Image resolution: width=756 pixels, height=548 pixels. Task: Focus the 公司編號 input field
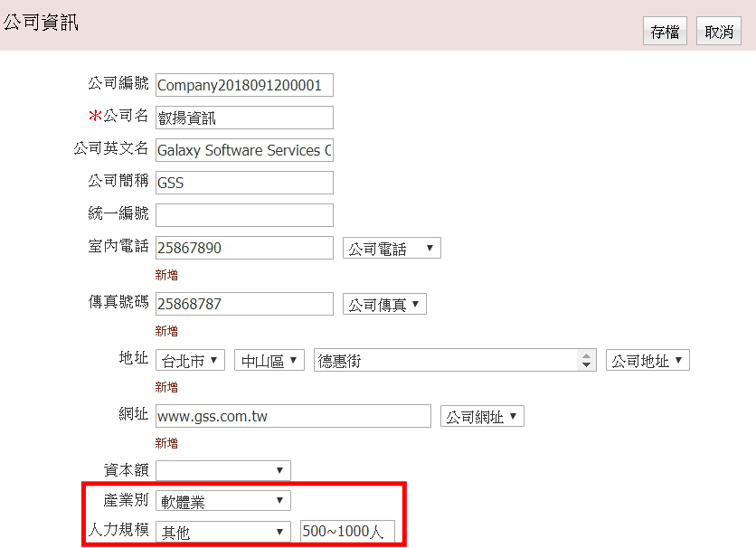click(244, 85)
